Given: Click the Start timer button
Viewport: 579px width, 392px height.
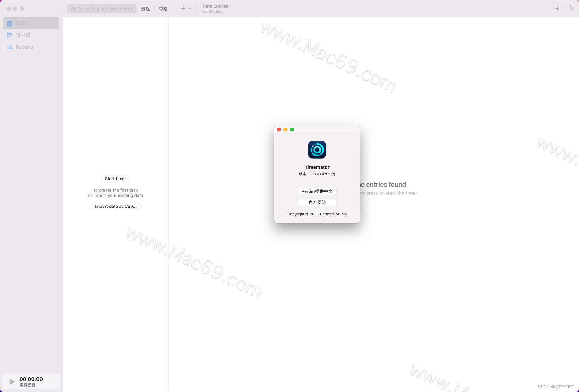Looking at the screenshot, I should (x=115, y=179).
